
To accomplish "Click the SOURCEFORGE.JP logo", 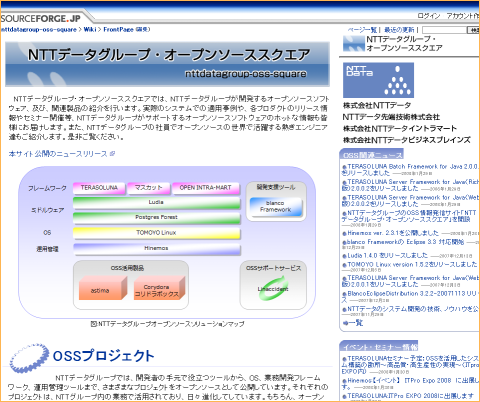I will tap(40, 18).
